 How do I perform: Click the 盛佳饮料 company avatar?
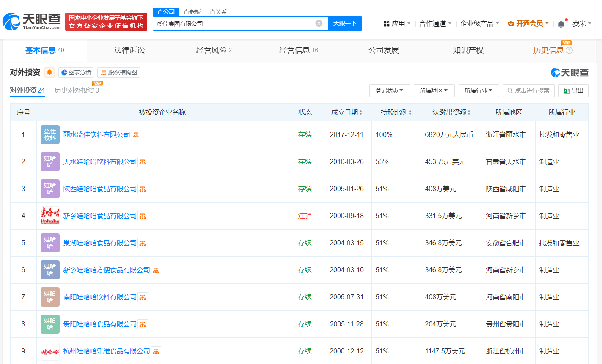[50, 134]
